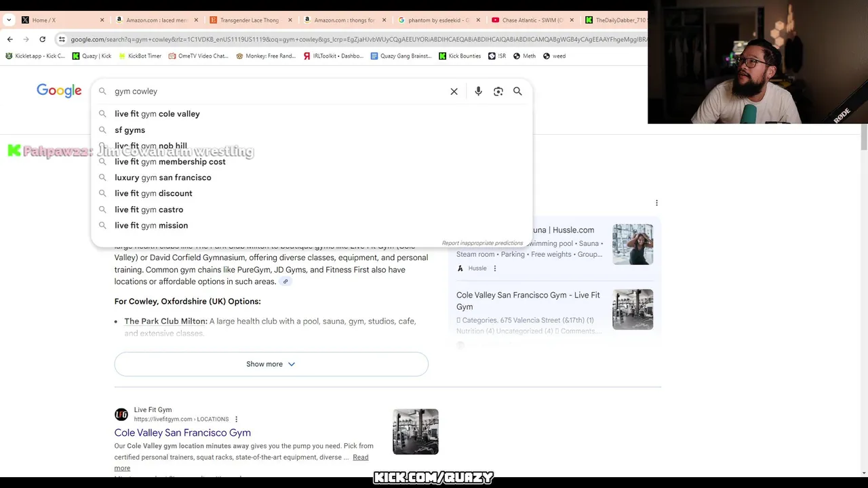Reload the page

[42, 39]
